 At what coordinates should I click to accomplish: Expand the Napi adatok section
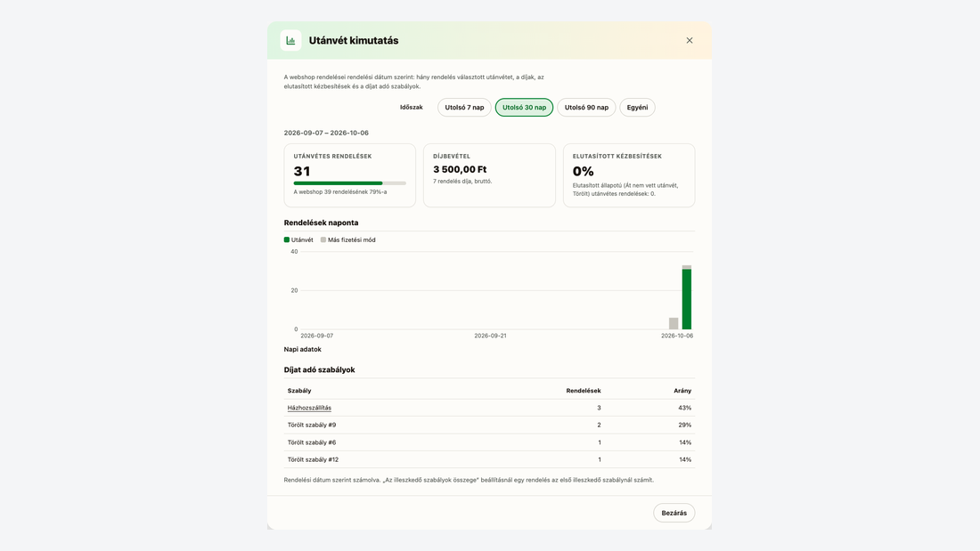click(x=303, y=349)
